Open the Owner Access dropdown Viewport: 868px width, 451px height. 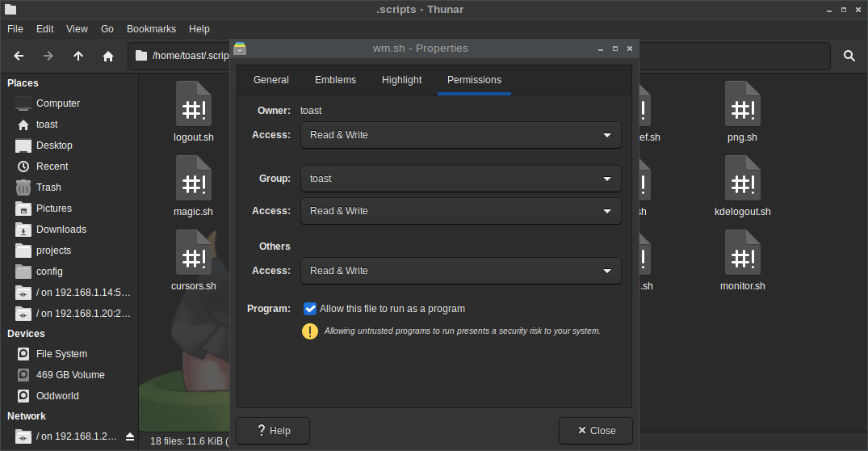460,135
